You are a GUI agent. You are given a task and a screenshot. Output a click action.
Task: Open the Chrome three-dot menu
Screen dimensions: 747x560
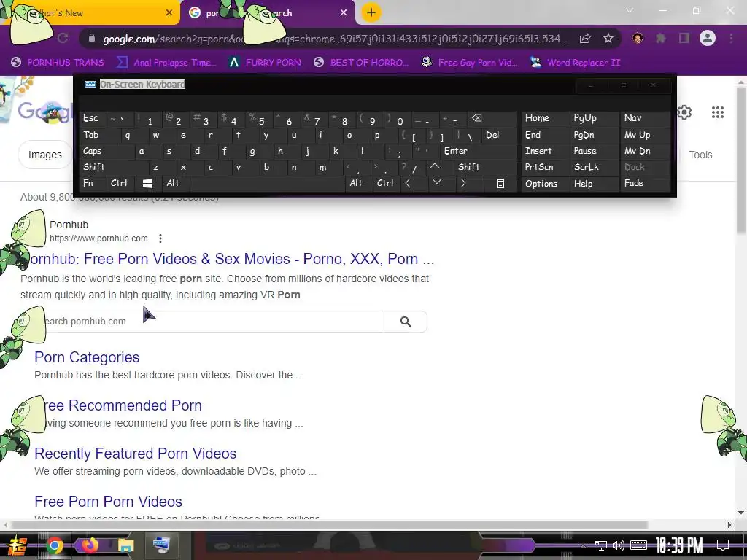pos(731,38)
